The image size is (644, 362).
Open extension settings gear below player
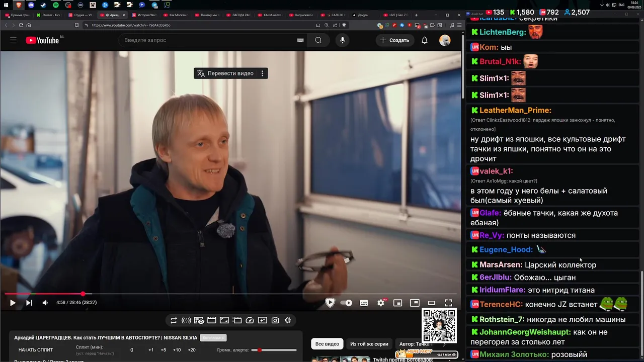point(288,320)
